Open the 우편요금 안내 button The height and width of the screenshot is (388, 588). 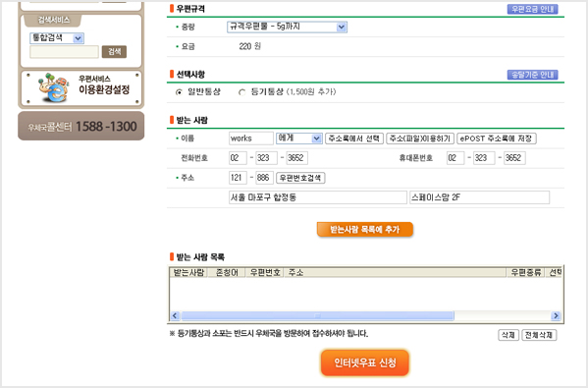pos(532,9)
